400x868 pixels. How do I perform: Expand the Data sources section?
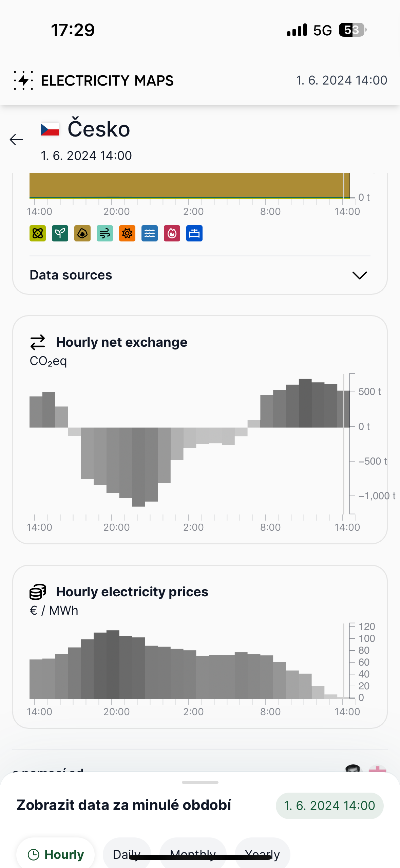(360, 275)
